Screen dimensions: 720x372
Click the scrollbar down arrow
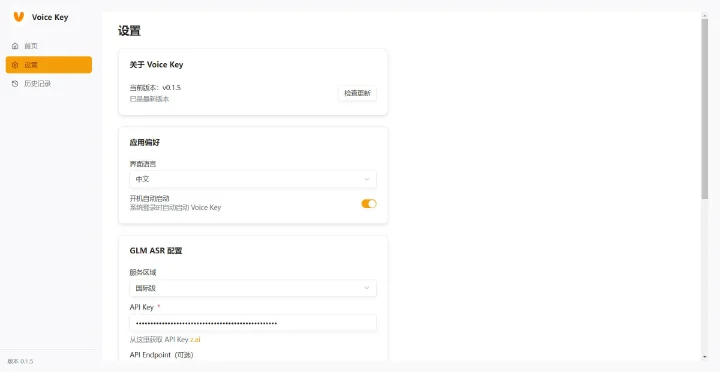[704, 357]
